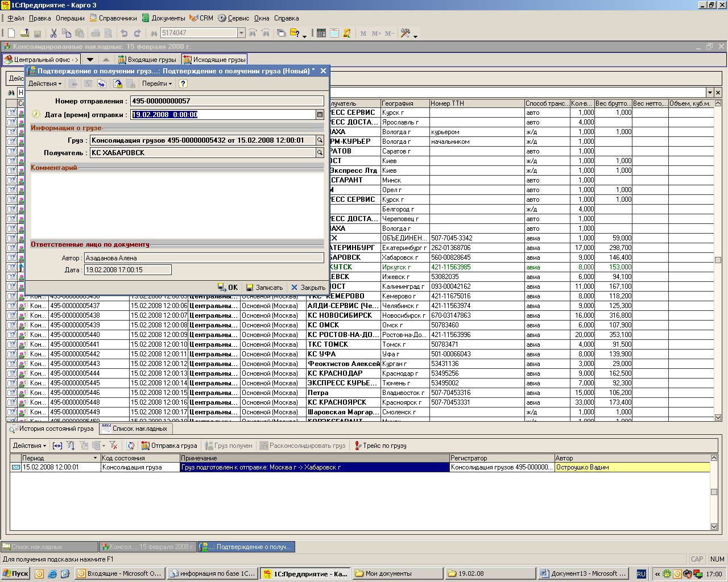Click the blue arrows document-structure icon in dialog toolbar

point(102,84)
